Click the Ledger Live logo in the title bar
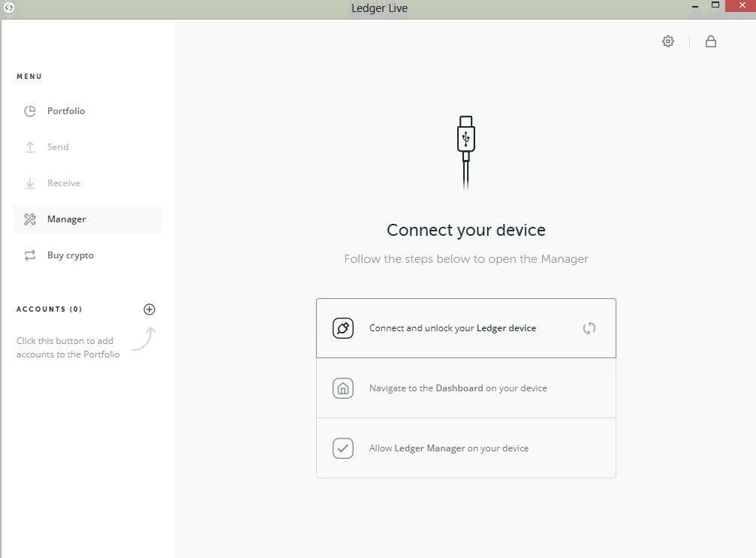Screen dimensions: 756x558 [9, 8]
